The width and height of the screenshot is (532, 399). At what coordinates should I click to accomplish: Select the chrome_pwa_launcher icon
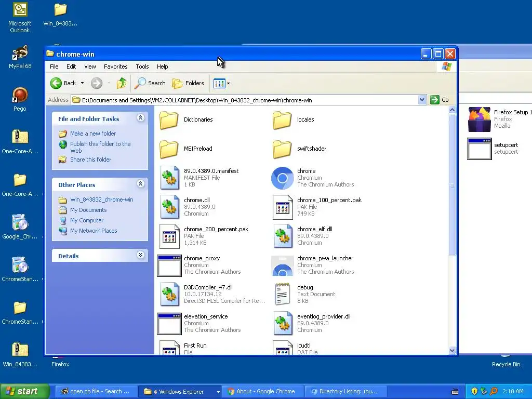282,265
